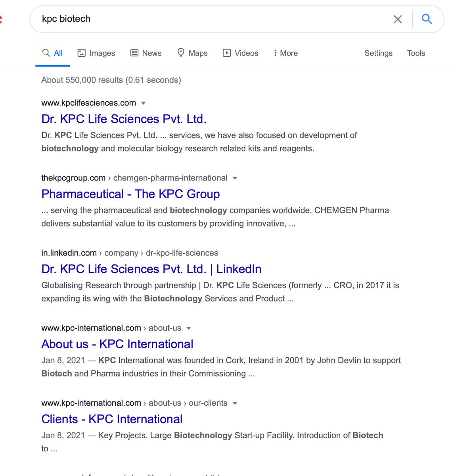450x476 pixels.
Task: Clear the search query with X icon
Action: pyautogui.click(x=398, y=19)
